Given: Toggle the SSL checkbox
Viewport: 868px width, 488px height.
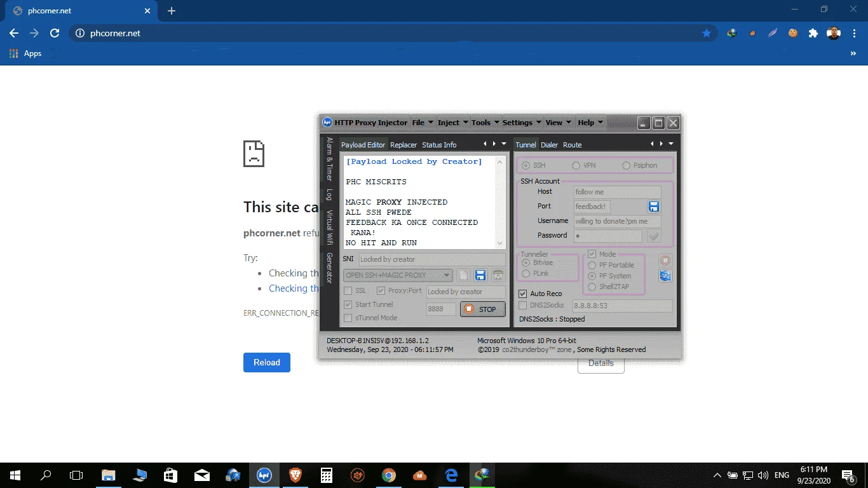Looking at the screenshot, I should 348,291.
